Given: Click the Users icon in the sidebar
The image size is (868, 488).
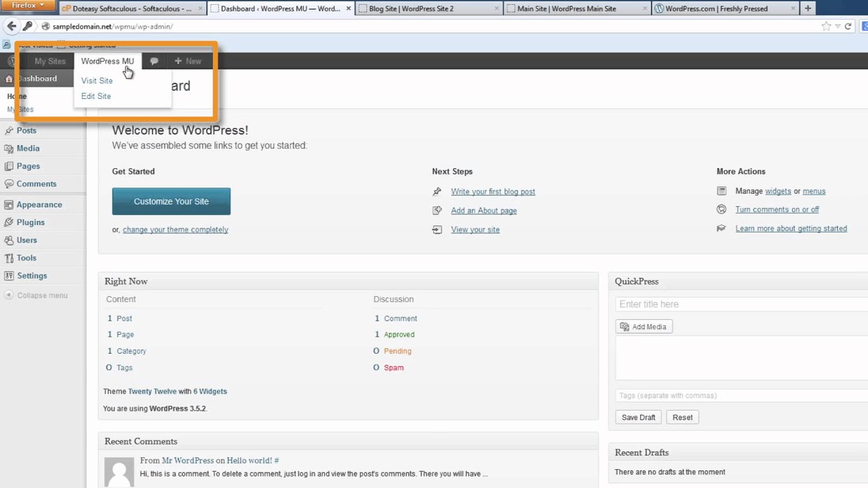Looking at the screenshot, I should [9, 240].
